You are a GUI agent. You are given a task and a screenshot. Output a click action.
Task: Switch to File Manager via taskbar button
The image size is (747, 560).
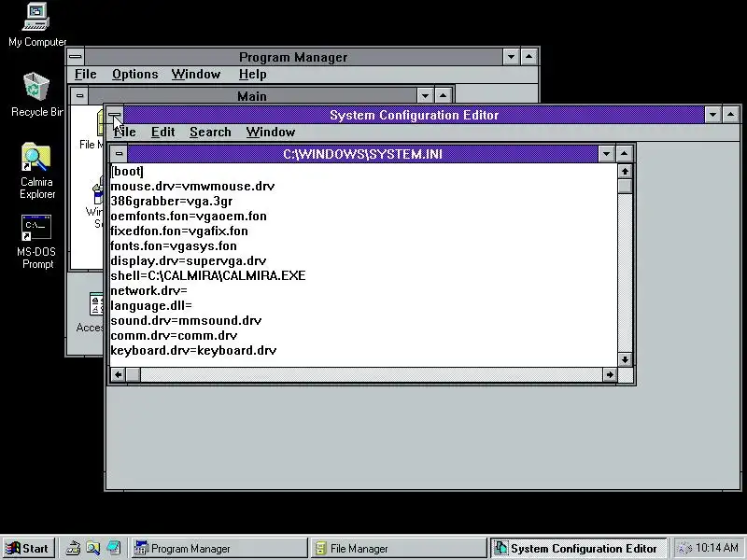[x=399, y=548]
